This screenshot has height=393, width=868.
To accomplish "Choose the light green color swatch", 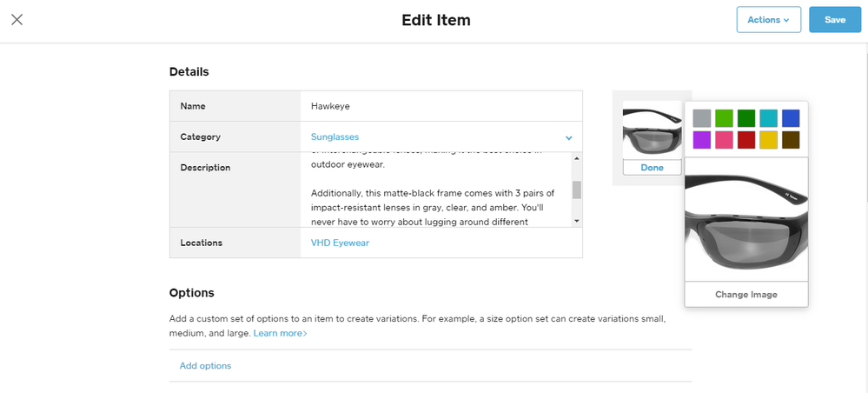I will click(x=724, y=118).
